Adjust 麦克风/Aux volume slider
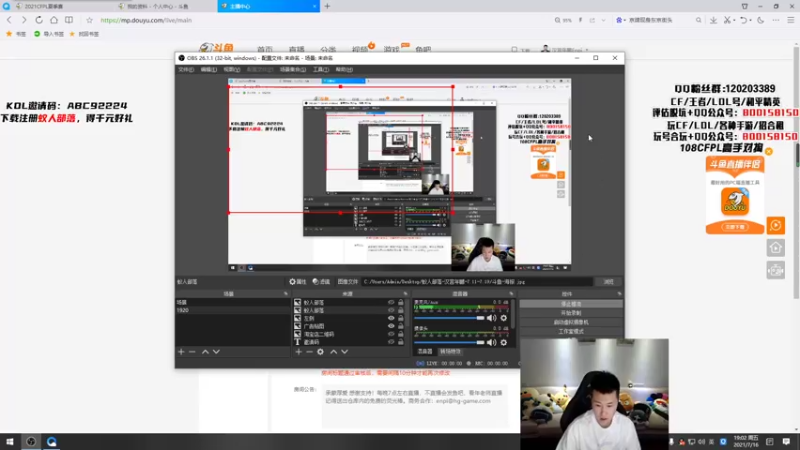Screen dimensions: 800x450 point(449,318)
